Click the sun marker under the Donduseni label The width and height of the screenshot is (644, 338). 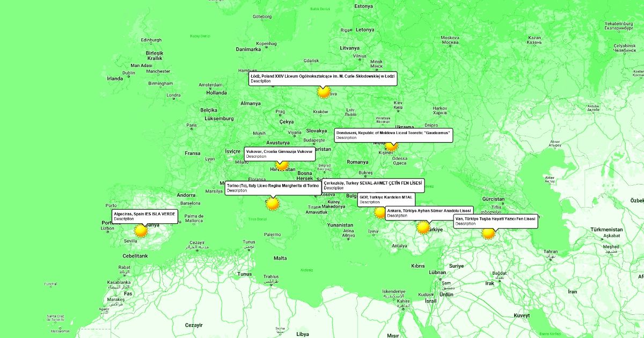[392, 145]
